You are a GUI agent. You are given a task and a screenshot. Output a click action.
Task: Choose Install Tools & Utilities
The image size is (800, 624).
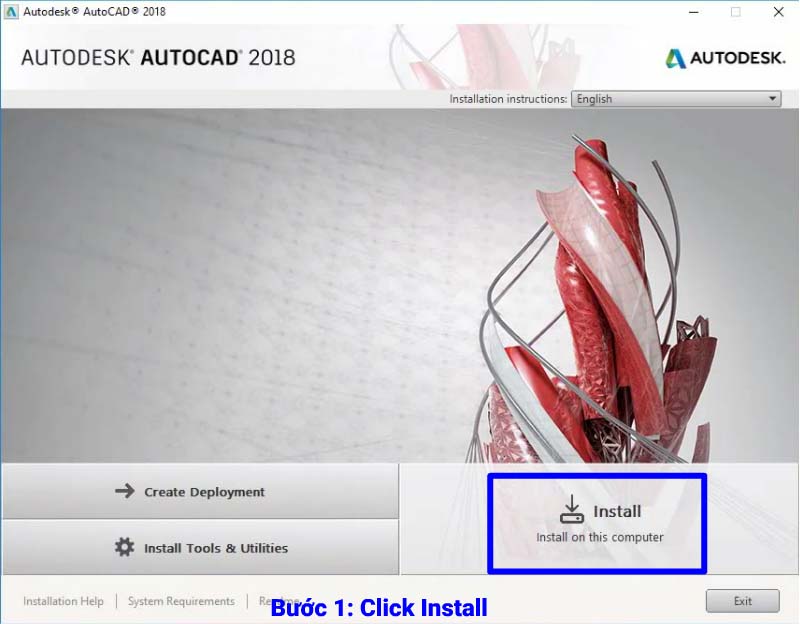click(200, 547)
